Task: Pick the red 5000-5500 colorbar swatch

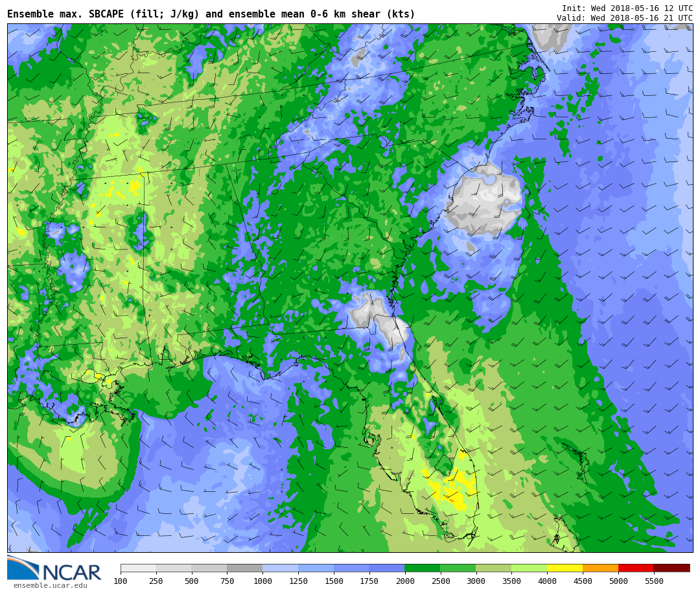Action: (636, 568)
